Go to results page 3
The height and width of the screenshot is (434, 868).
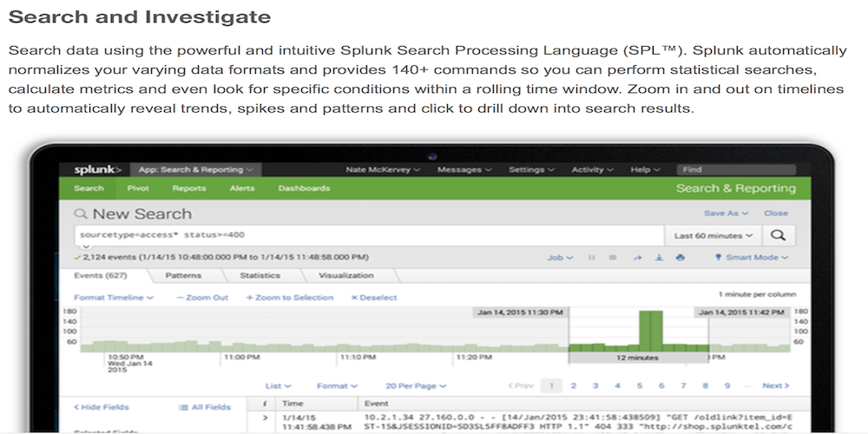point(595,386)
